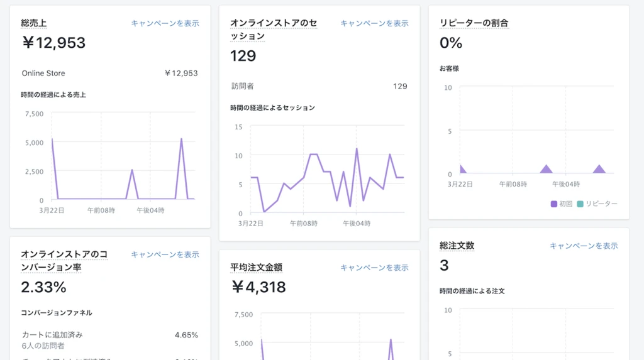
Task: Open campaign link in オンラインストアのセッション card
Action: pos(374,23)
